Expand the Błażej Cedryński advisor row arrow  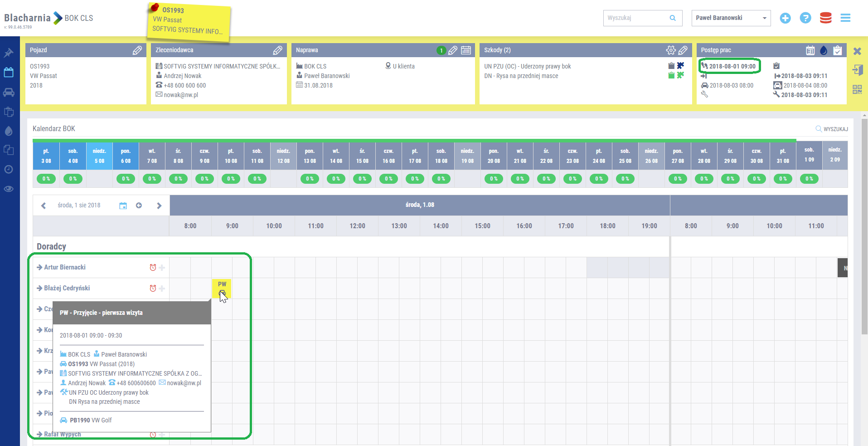39,288
